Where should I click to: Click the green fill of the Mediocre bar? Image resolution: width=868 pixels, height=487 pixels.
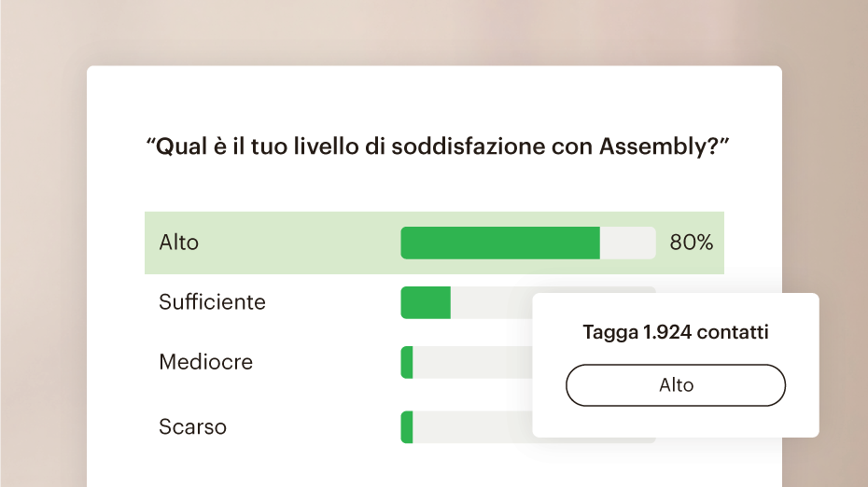point(407,362)
